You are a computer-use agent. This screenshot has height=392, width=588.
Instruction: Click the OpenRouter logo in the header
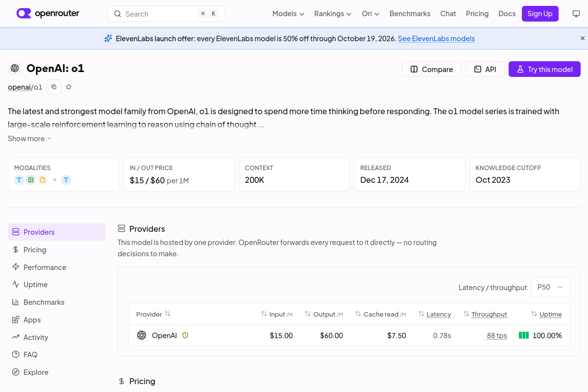tap(48, 13)
